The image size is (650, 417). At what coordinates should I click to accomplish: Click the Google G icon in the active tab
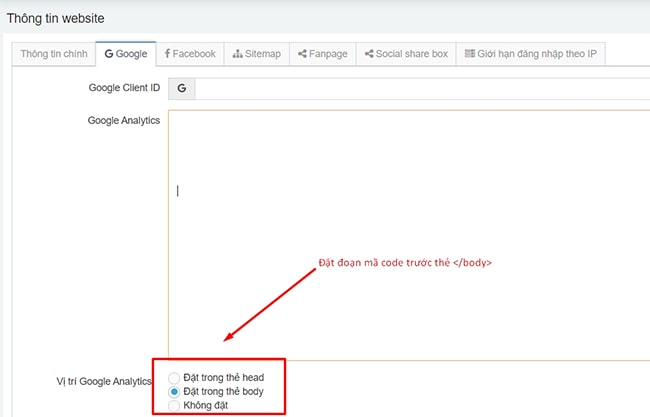coord(109,54)
